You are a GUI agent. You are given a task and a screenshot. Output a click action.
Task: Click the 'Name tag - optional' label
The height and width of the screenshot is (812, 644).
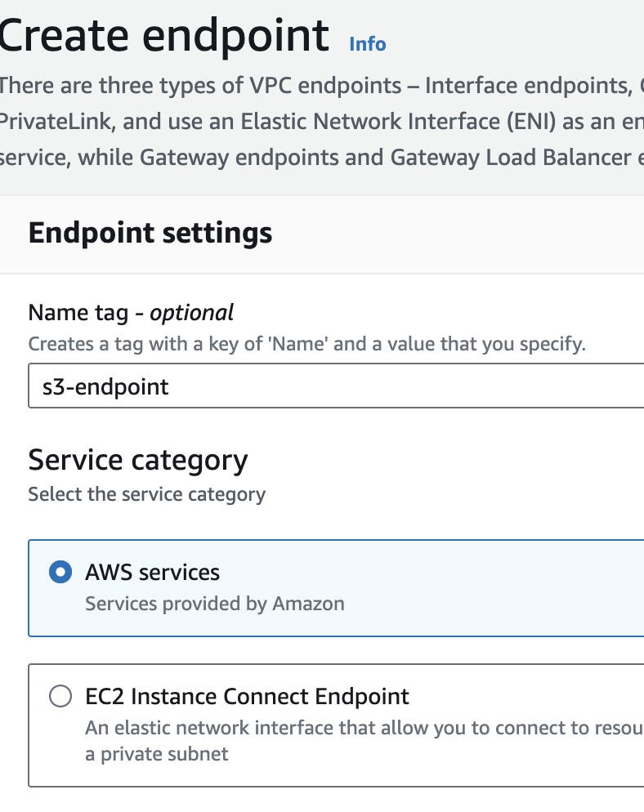(131, 312)
